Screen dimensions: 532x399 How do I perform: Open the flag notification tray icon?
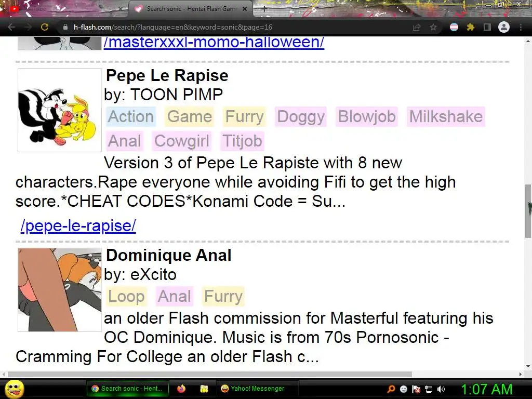pos(416,389)
